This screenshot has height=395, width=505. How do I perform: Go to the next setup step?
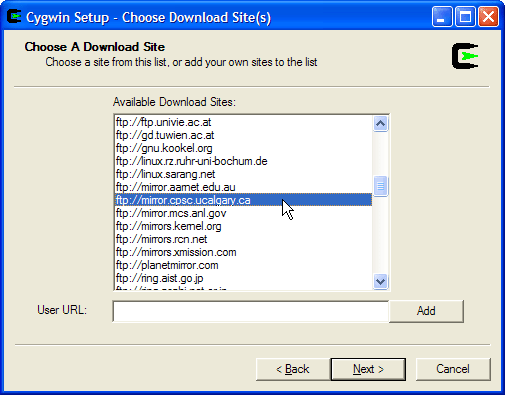pos(368,369)
